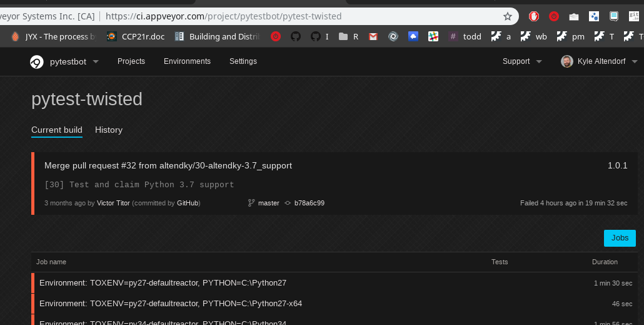Click the Duration column header
Image resolution: width=644 pixels, height=325 pixels.
[605, 262]
